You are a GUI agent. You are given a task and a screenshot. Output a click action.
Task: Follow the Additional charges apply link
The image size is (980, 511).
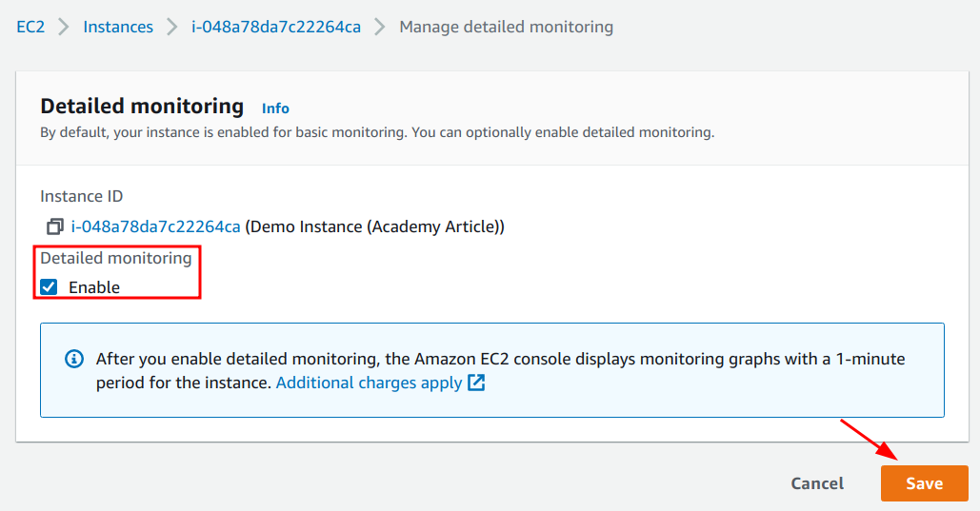(x=370, y=383)
